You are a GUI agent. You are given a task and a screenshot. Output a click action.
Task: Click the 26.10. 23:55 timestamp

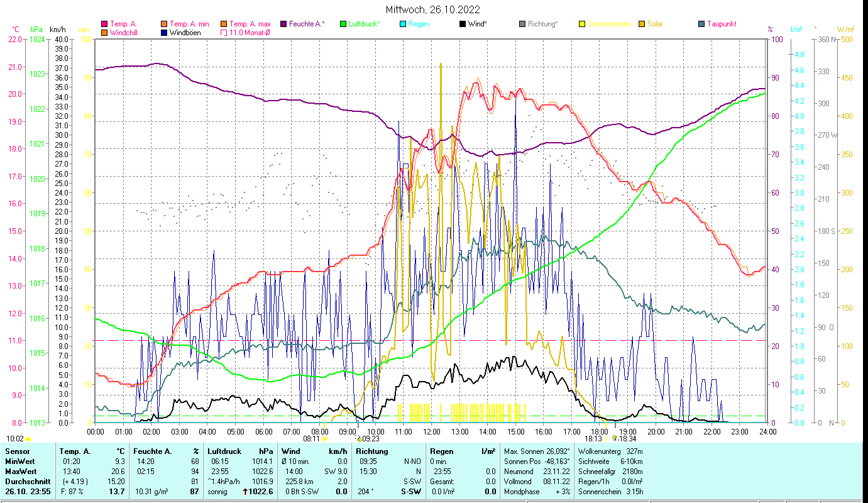28,492
